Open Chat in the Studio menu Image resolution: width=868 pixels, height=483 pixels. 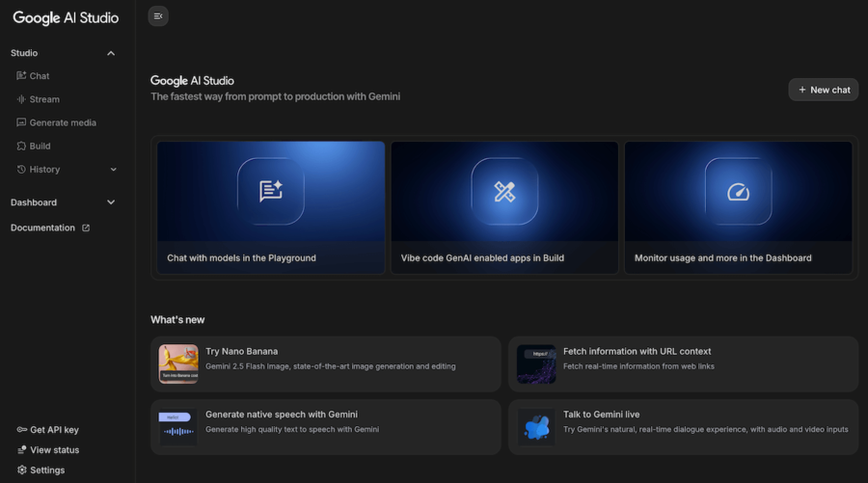click(40, 76)
